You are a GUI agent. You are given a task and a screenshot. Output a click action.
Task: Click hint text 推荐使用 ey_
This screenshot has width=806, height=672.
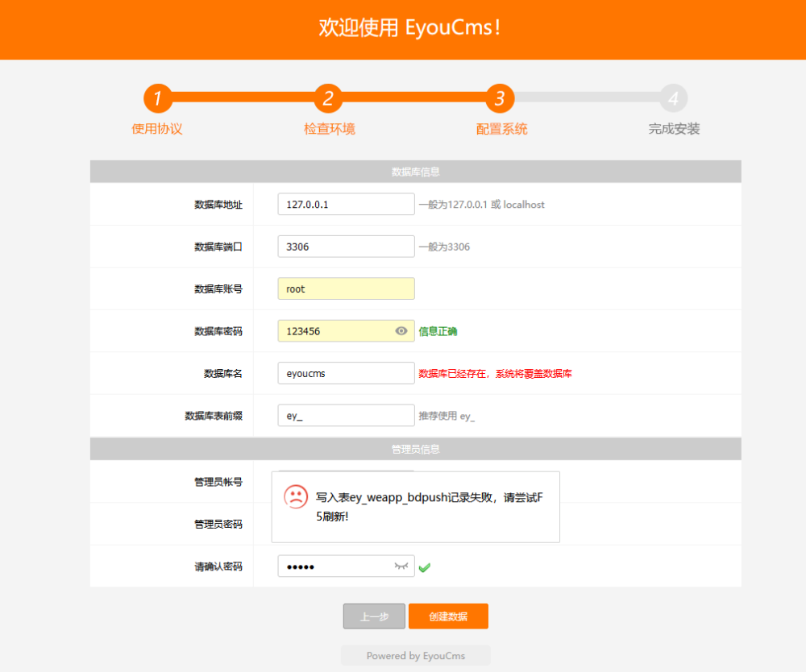(x=447, y=416)
